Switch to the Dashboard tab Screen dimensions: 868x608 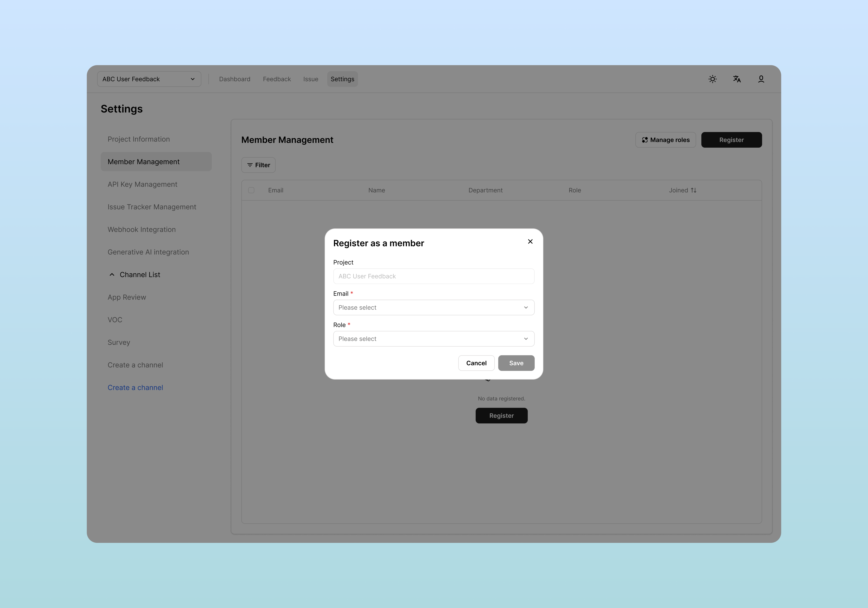pyautogui.click(x=234, y=79)
